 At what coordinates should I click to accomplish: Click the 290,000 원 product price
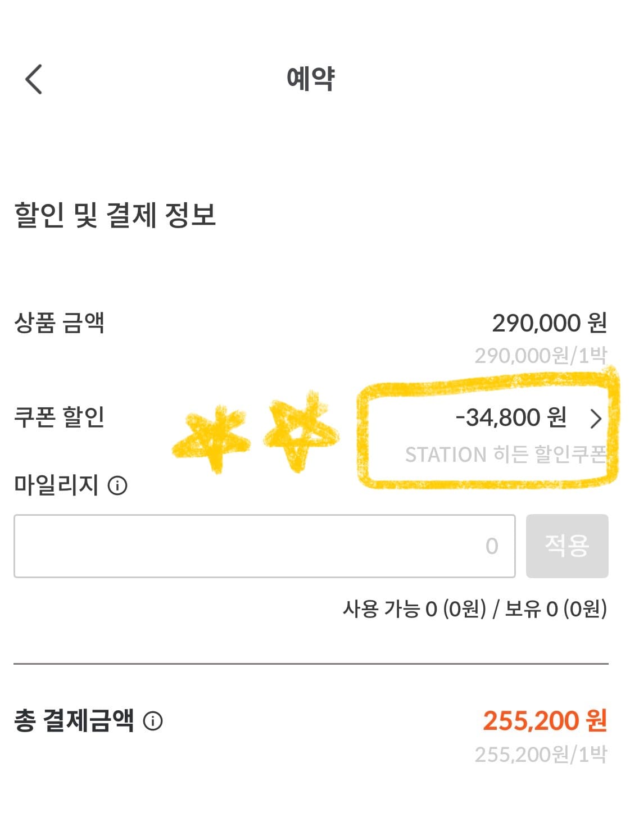(549, 323)
